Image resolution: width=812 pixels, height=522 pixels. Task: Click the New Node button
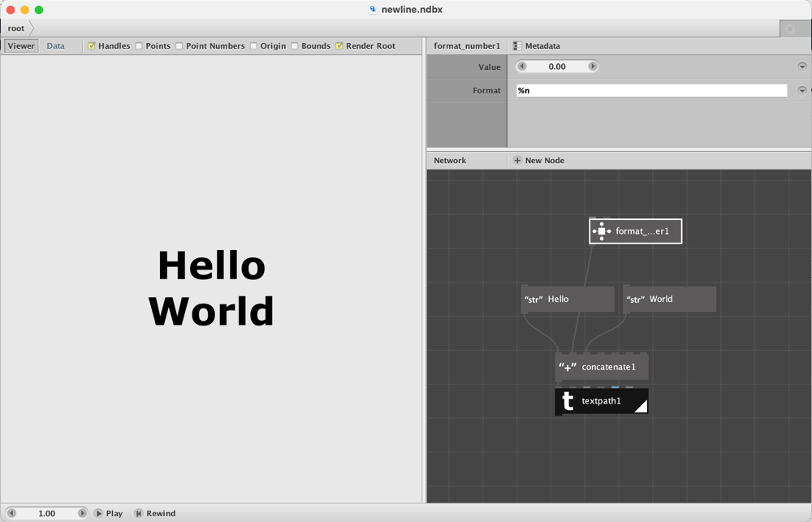click(538, 161)
